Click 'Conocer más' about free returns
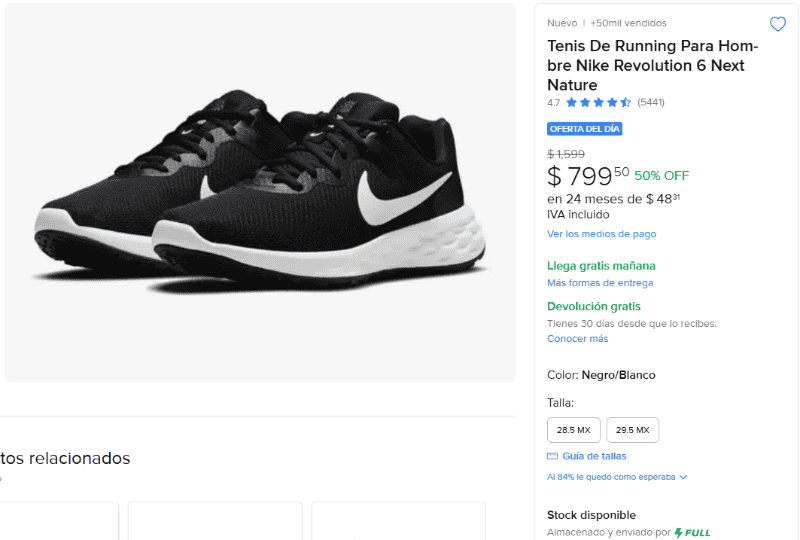This screenshot has width=800, height=540. (x=577, y=339)
